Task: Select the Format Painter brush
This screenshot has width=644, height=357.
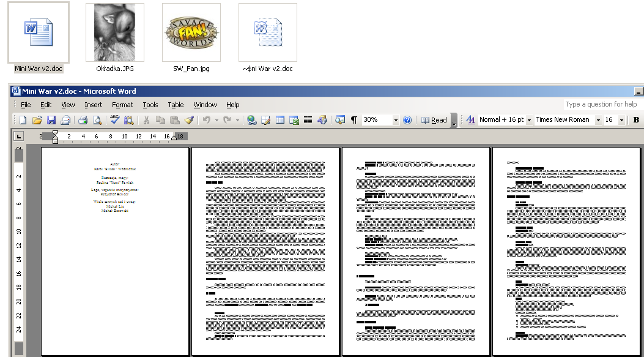Action: click(x=189, y=120)
